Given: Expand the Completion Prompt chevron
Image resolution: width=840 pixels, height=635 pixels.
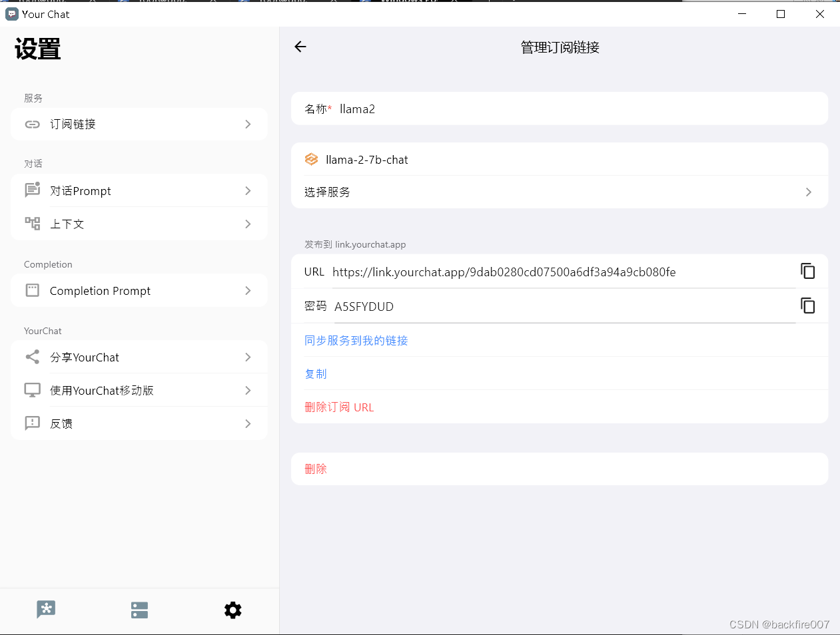Looking at the screenshot, I should pos(248,290).
